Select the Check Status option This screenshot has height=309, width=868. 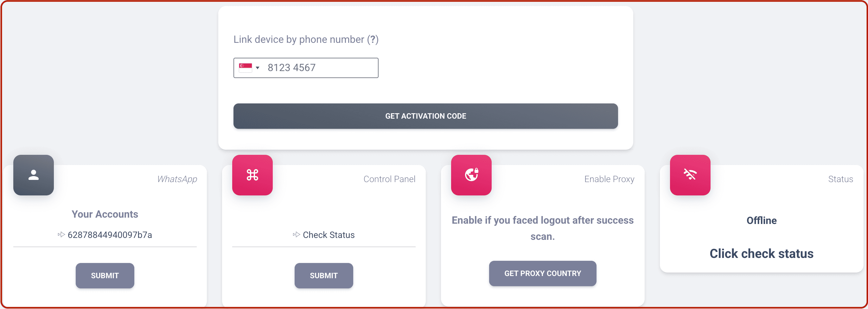(x=329, y=235)
